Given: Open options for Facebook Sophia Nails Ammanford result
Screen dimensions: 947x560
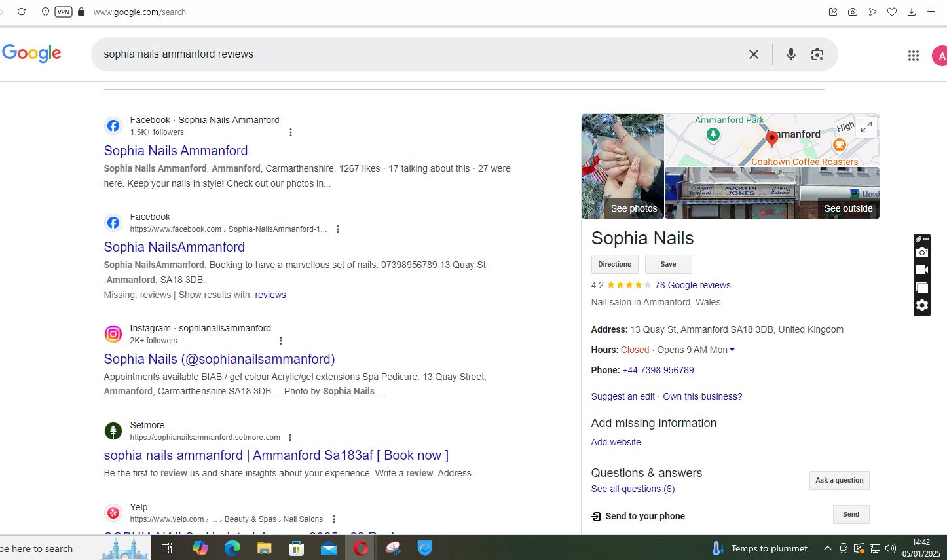Looking at the screenshot, I should pyautogui.click(x=291, y=132).
